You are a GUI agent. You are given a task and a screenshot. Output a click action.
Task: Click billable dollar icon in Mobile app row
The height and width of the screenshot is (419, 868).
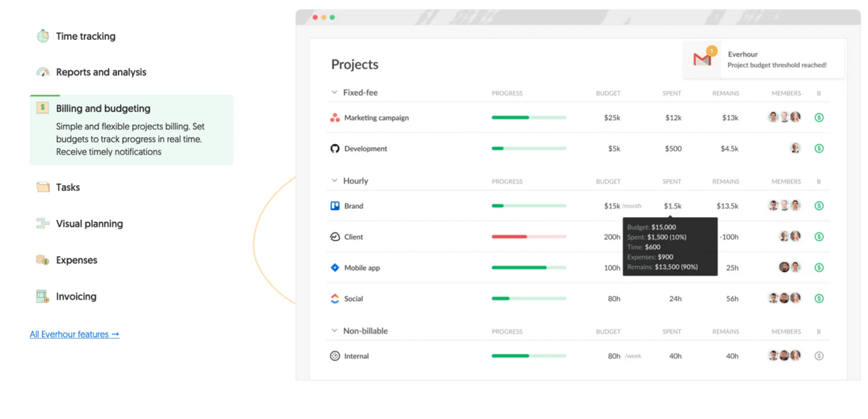point(819,268)
